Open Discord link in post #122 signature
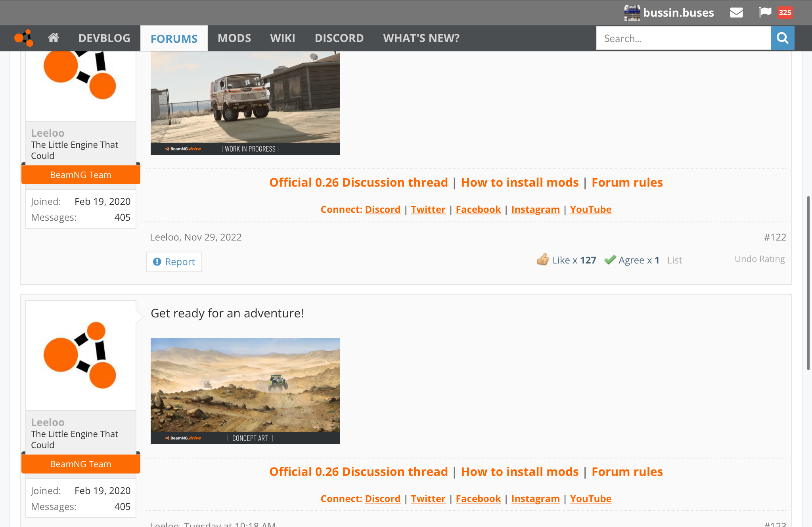 tap(383, 209)
